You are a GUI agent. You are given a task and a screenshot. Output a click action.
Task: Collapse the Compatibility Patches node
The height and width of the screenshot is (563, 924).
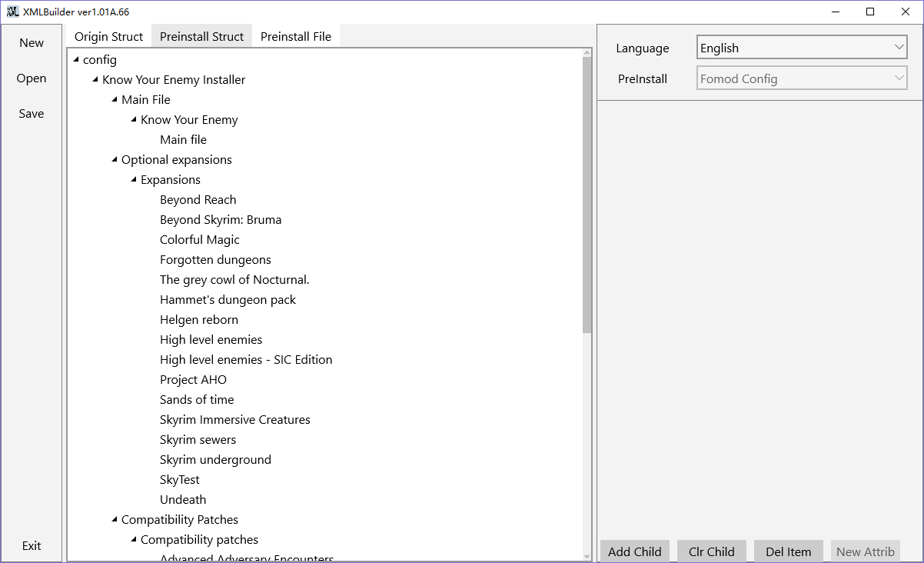tap(115, 520)
